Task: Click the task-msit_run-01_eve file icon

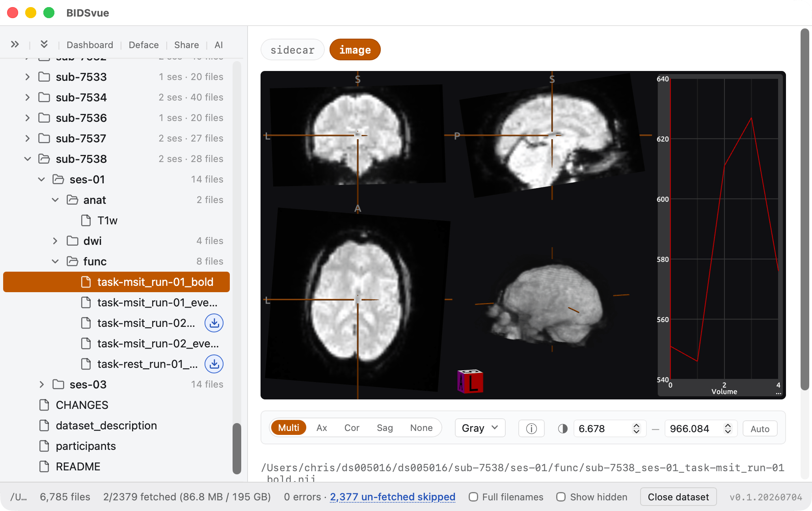Action: point(86,302)
